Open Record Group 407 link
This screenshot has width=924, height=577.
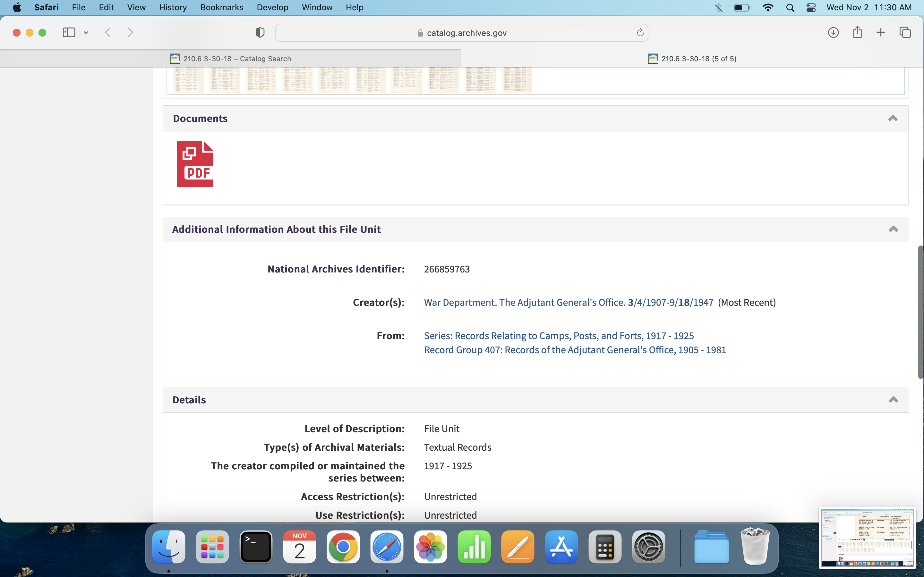(x=575, y=350)
